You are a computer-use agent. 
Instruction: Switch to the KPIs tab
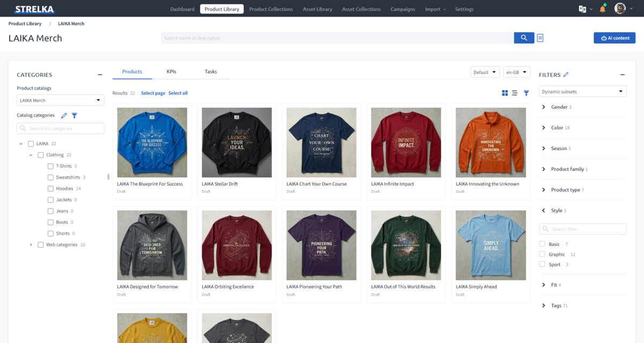(x=171, y=71)
